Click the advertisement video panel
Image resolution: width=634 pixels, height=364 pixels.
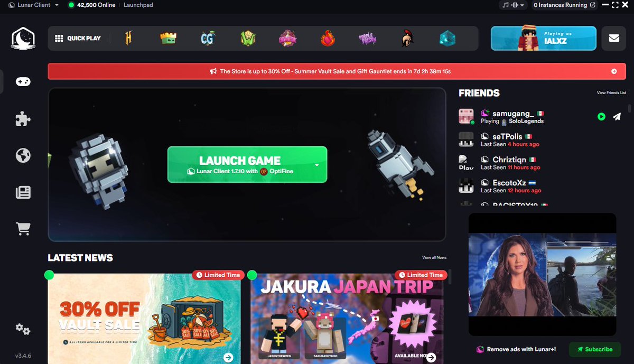pos(543,275)
